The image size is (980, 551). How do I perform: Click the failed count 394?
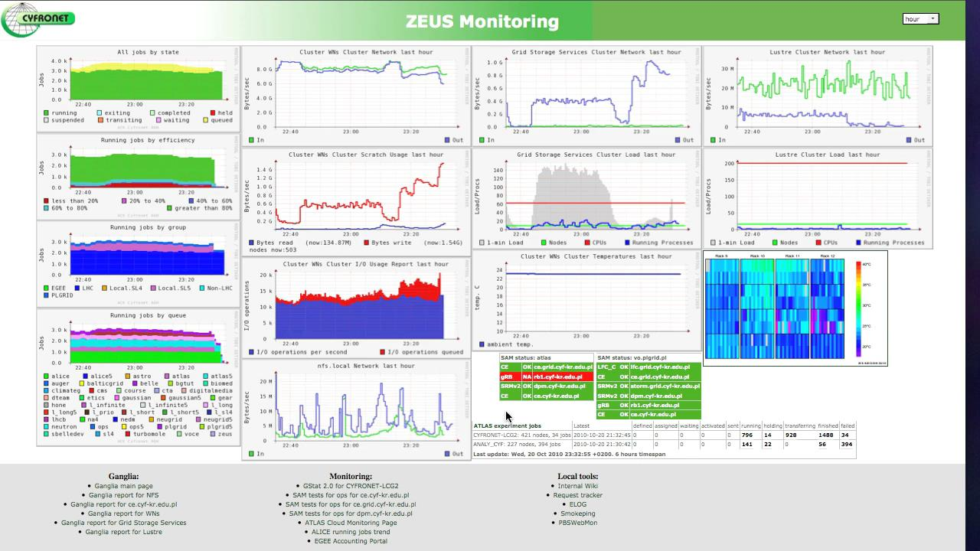coord(846,444)
